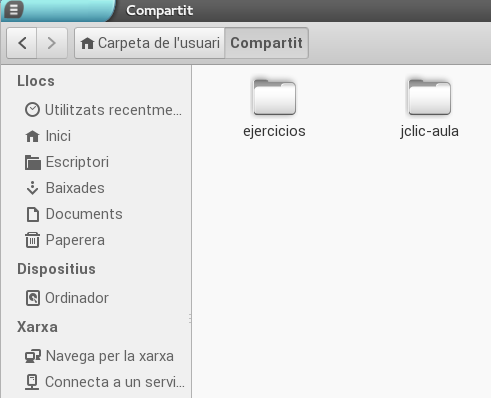The image size is (491, 398).
Task: Click the Escriptori folder icon
Action: click(33, 162)
